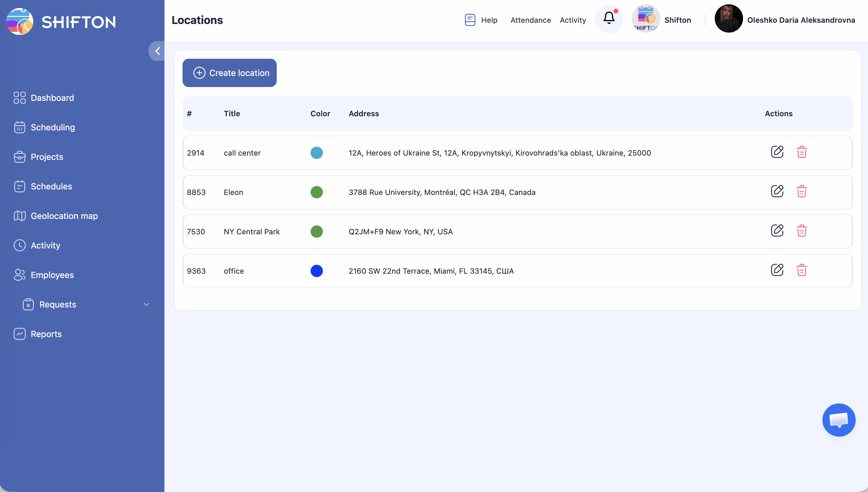
Task: Delete the office location row
Action: 802,270
